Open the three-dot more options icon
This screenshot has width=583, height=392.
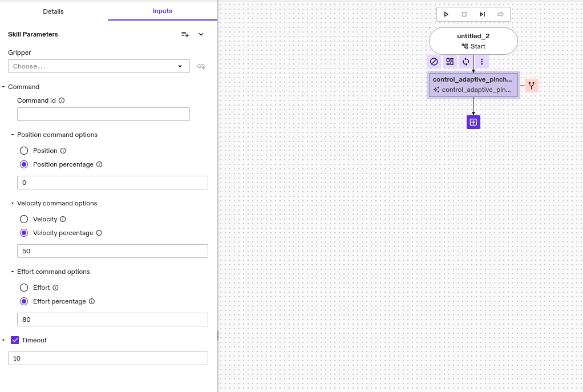pos(482,61)
